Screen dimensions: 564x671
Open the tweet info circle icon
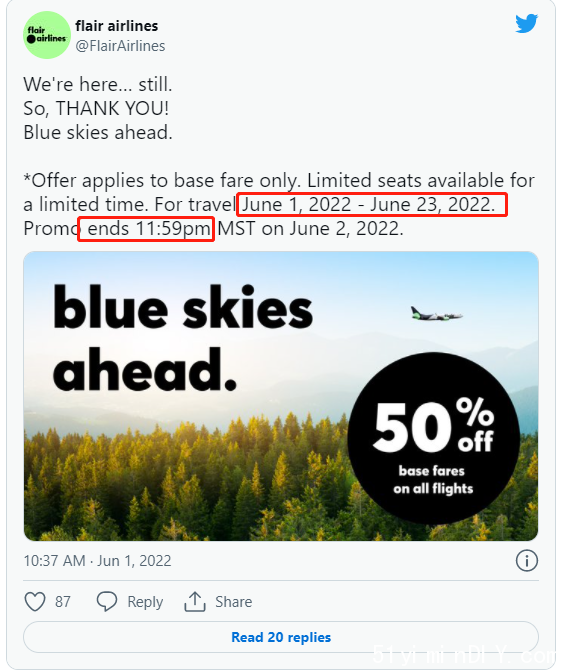pyautogui.click(x=526, y=561)
